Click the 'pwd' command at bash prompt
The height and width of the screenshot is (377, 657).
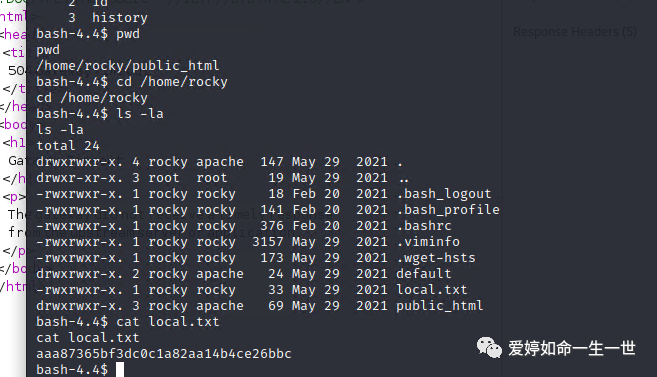128,34
